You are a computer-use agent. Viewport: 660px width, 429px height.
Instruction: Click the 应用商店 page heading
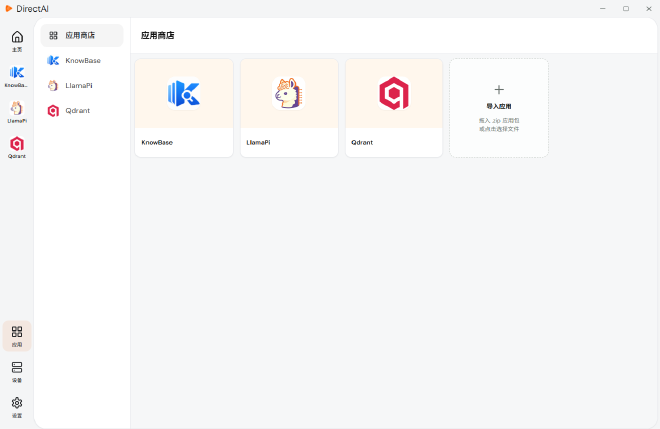(157, 35)
